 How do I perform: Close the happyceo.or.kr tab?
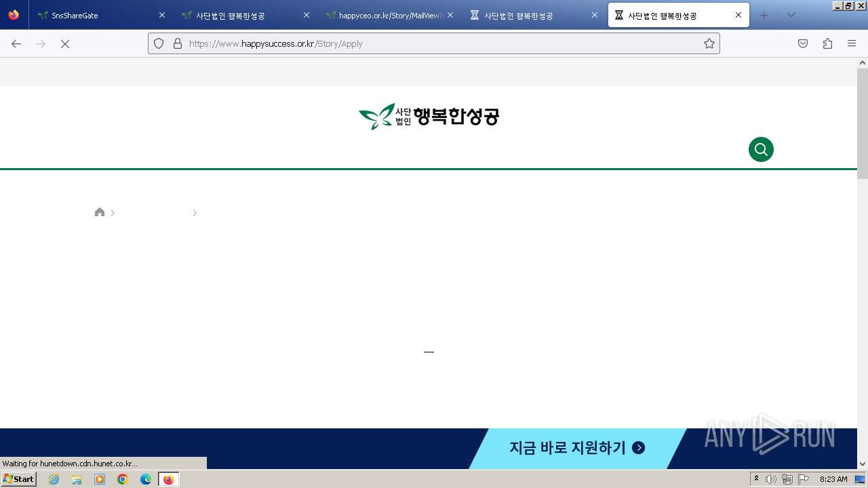click(x=450, y=15)
